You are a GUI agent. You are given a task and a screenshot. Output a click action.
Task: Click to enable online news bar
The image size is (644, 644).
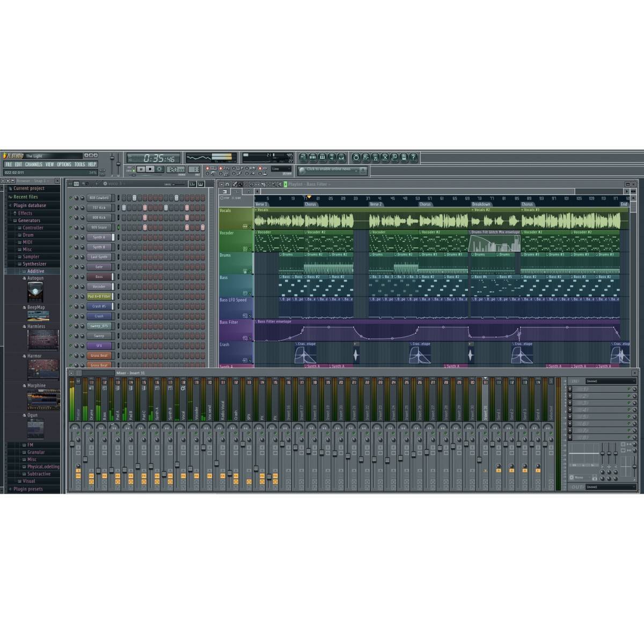pyautogui.click(x=333, y=170)
